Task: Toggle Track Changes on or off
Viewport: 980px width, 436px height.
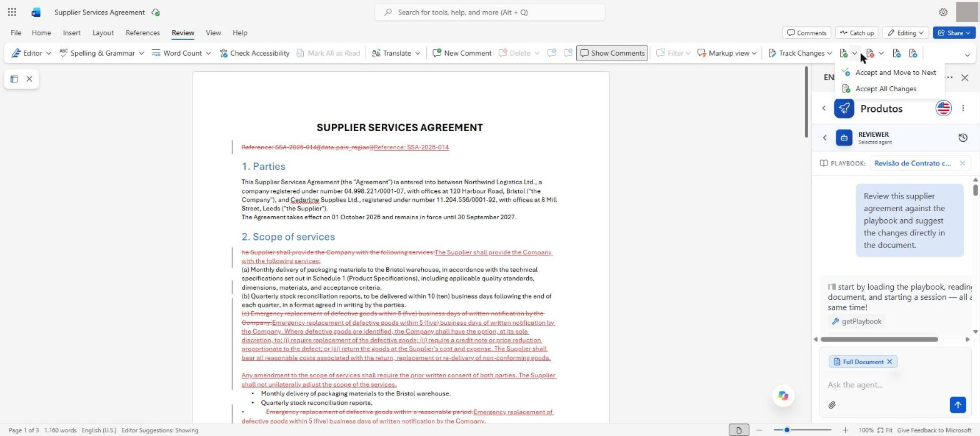Action: point(796,53)
